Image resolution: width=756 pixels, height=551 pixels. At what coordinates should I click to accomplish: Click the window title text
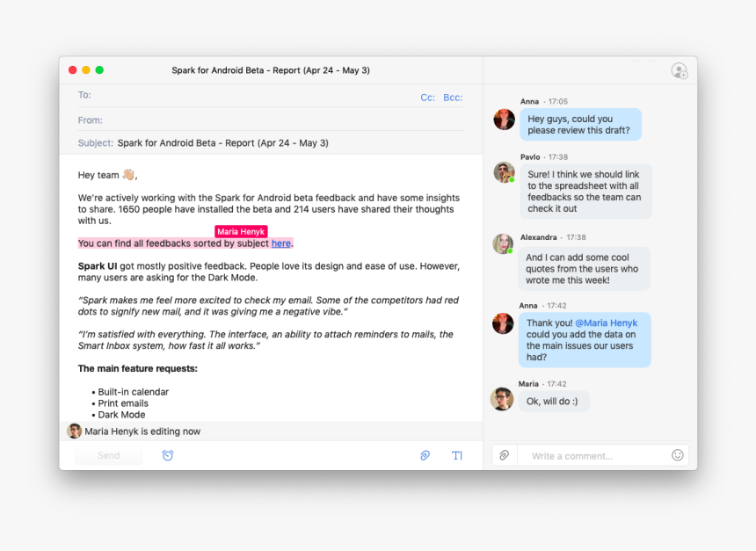(271, 70)
